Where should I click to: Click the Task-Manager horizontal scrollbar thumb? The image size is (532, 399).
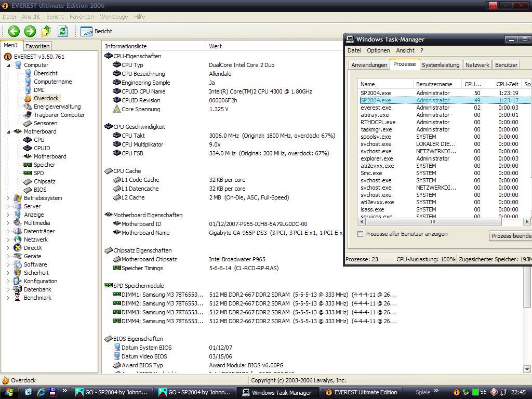[x=433, y=221]
